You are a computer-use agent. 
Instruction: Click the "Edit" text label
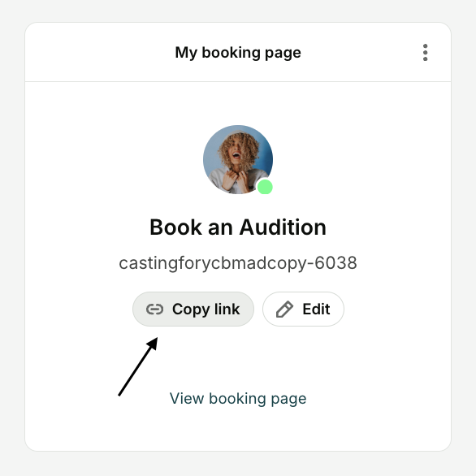316,309
